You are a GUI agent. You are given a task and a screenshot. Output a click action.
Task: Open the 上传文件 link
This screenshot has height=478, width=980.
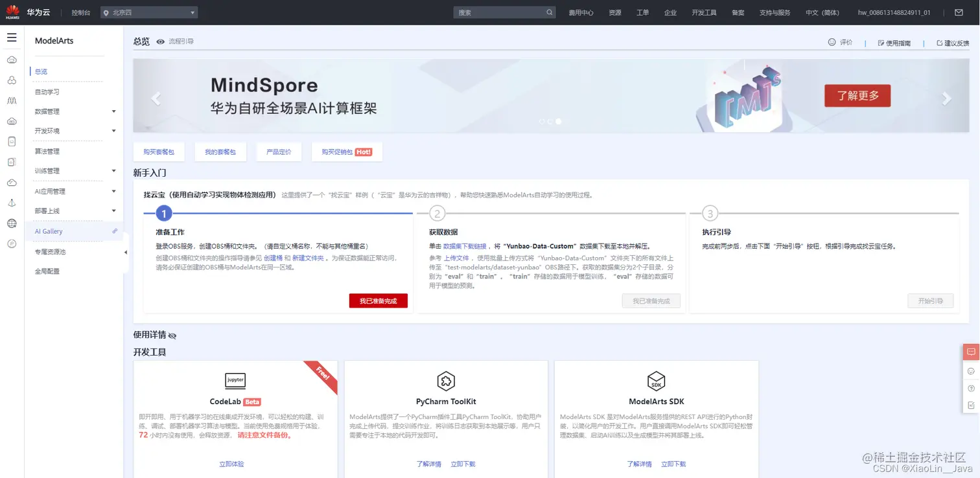pyautogui.click(x=456, y=258)
